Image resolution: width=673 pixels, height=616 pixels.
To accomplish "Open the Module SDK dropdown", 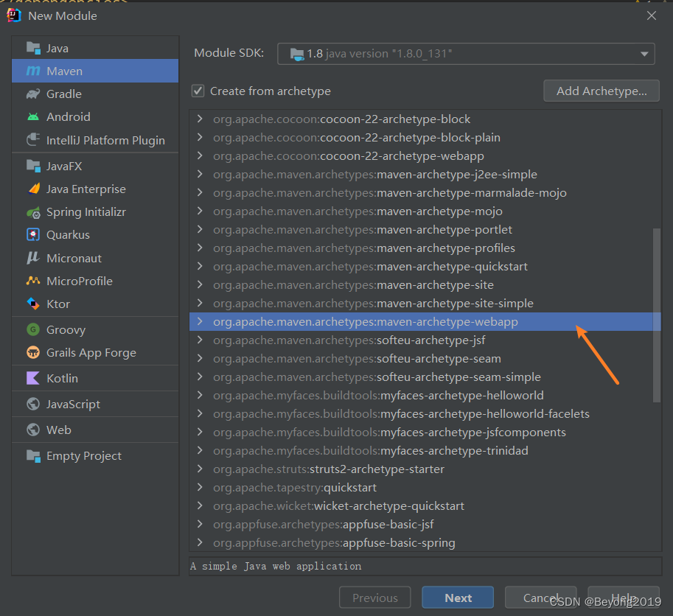I will point(466,54).
